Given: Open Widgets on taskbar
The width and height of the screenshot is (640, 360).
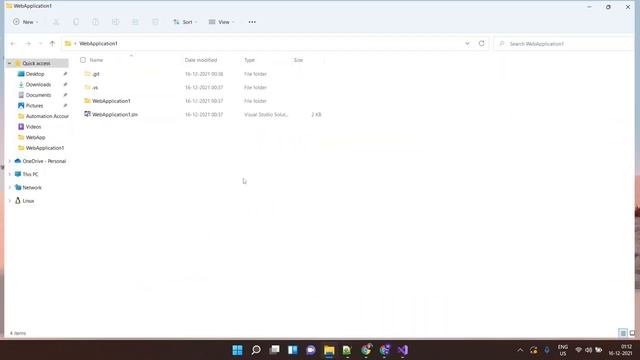Looking at the screenshot, I should [293, 350].
